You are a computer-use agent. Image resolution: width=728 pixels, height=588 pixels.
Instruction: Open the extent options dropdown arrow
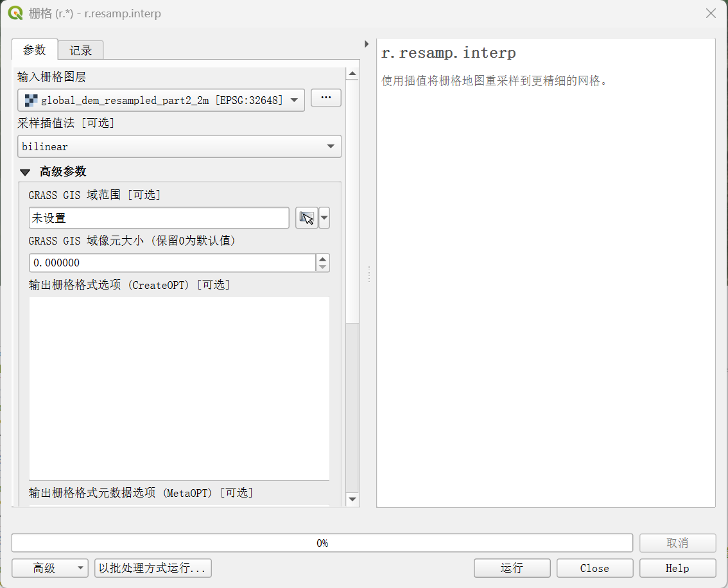[324, 218]
